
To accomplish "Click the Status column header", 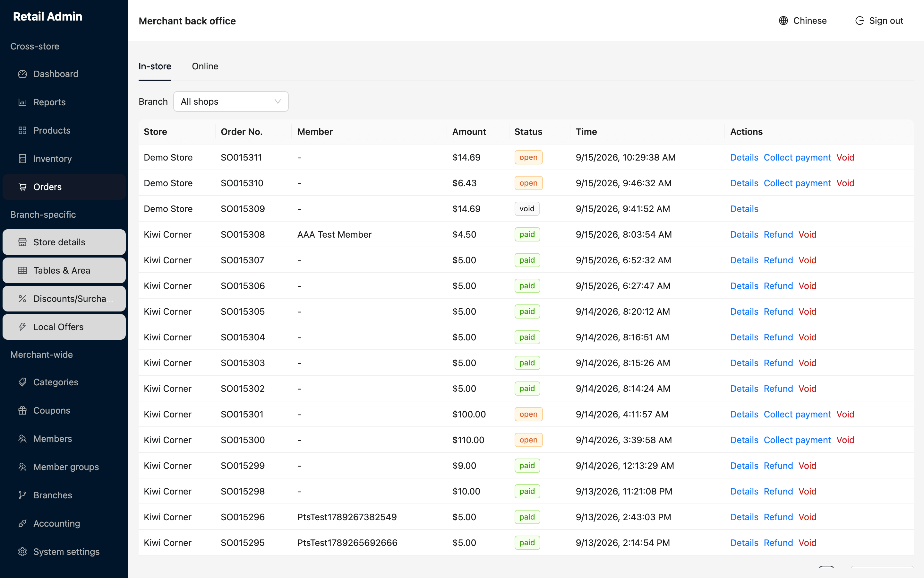I will point(528,132).
